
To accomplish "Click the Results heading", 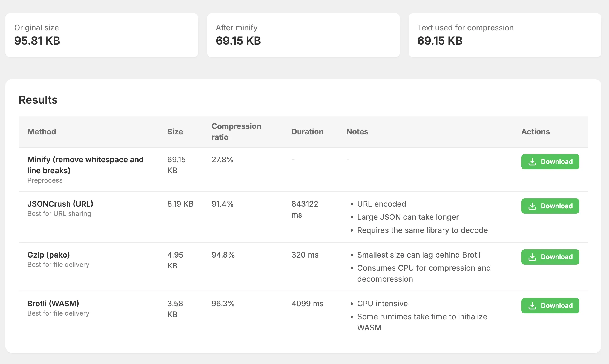I will [38, 100].
